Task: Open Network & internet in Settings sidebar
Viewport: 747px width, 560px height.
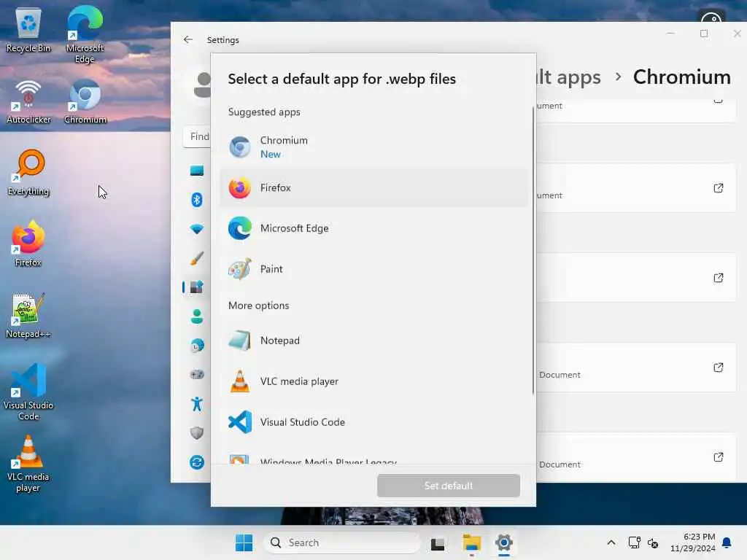Action: tap(197, 229)
